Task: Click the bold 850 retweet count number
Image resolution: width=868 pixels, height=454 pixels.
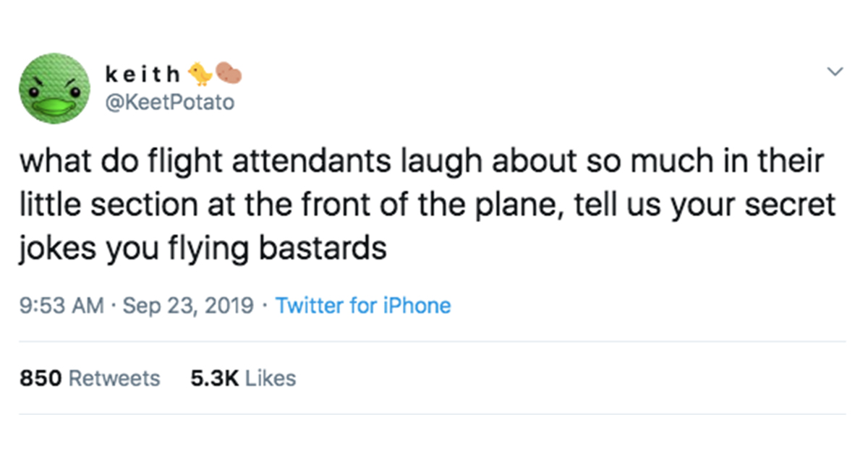Action: point(40,378)
